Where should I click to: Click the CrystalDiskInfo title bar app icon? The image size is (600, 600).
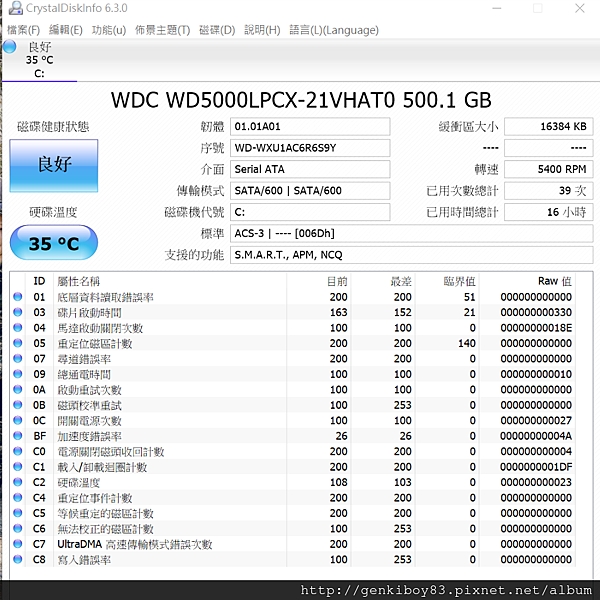point(15,8)
